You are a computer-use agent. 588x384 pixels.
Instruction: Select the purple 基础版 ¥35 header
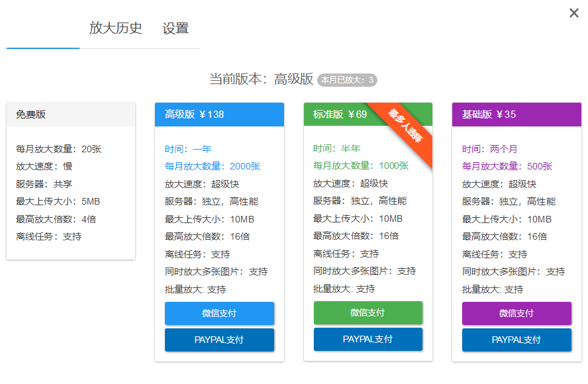tap(516, 115)
